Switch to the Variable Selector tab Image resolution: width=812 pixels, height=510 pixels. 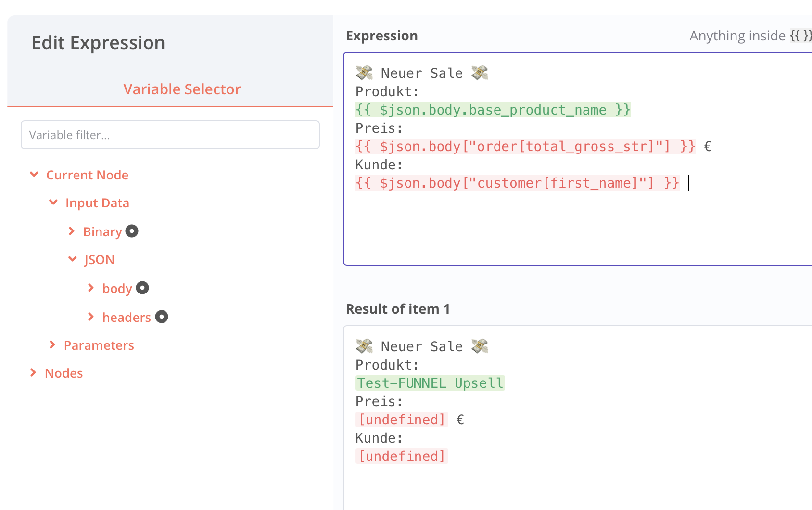[182, 89]
